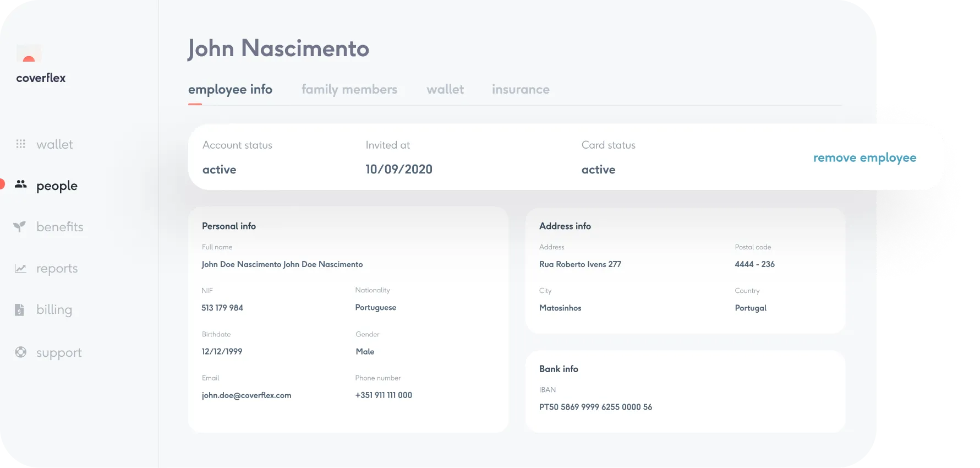Click the reports chart icon
980x468 pixels.
click(x=20, y=269)
